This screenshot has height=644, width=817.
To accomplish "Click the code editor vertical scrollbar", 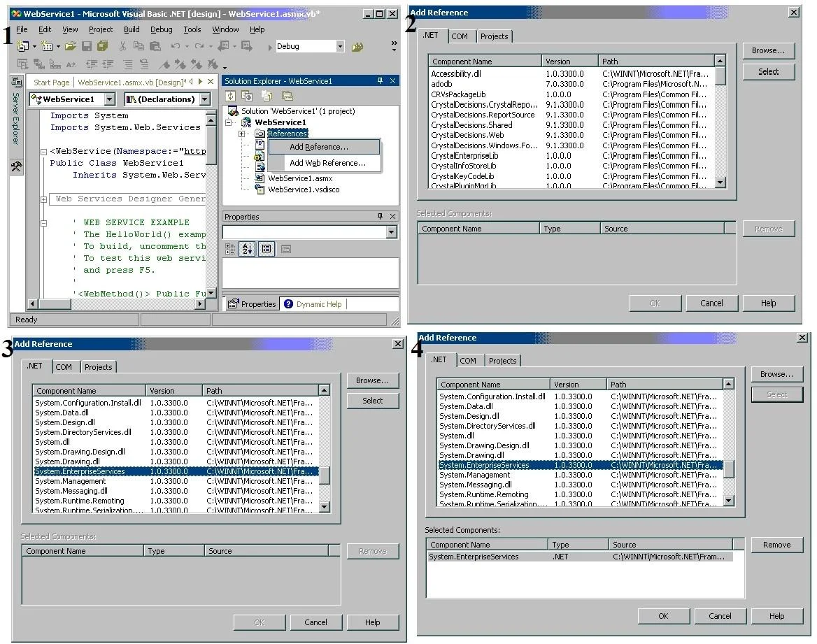I will [x=211, y=203].
